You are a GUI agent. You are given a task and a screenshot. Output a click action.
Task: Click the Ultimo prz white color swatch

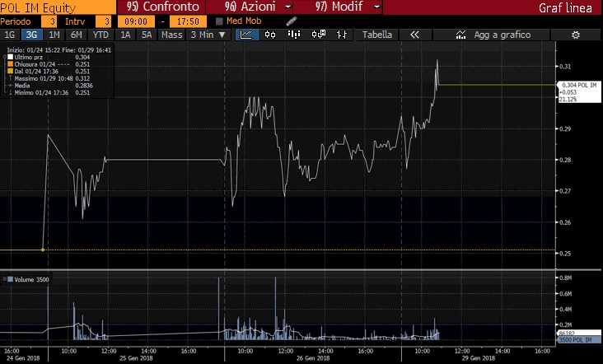11,57
